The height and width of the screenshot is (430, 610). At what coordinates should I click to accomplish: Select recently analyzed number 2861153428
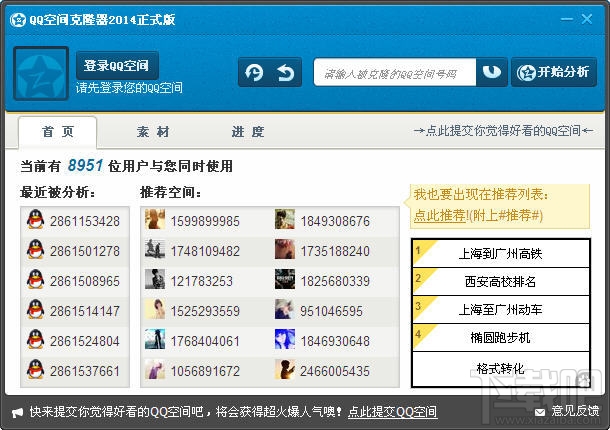tap(85, 221)
